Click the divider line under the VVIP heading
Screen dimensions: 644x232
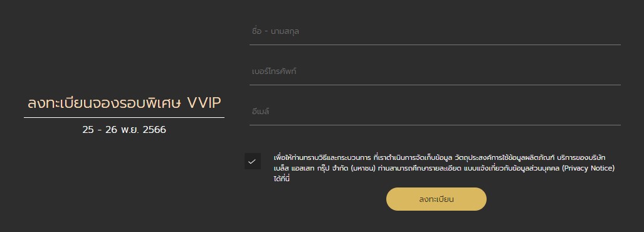tap(124, 118)
